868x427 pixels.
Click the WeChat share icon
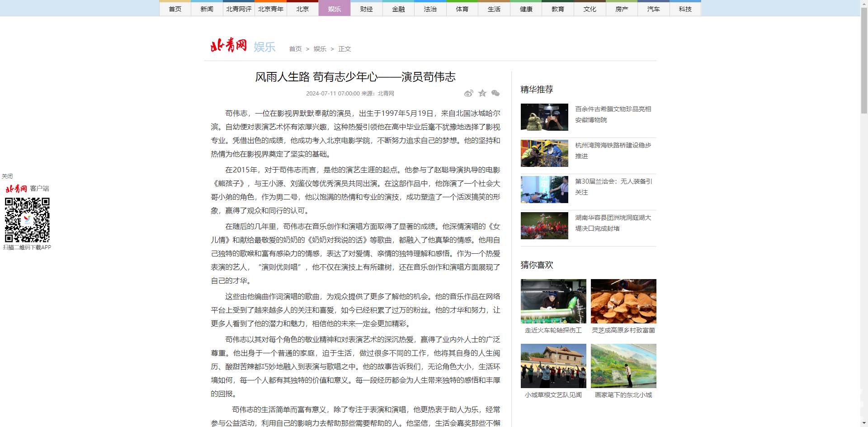495,93
